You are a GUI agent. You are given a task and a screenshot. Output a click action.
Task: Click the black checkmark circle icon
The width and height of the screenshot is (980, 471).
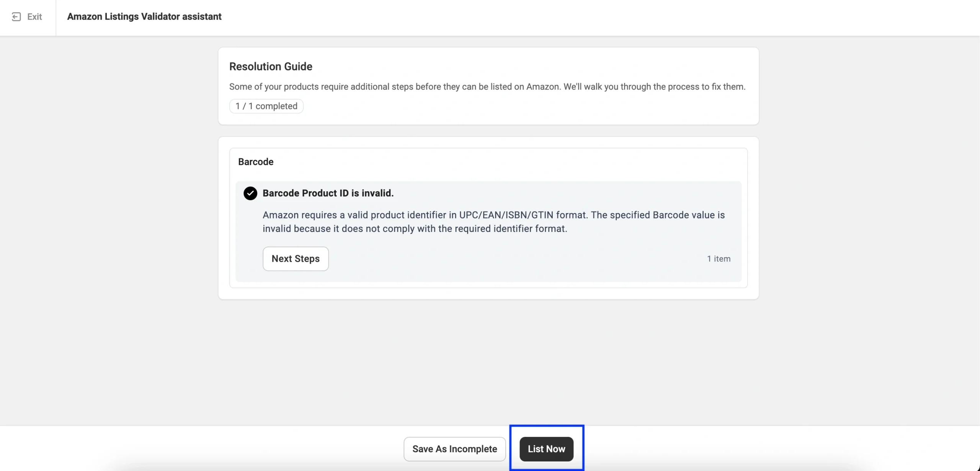click(250, 193)
